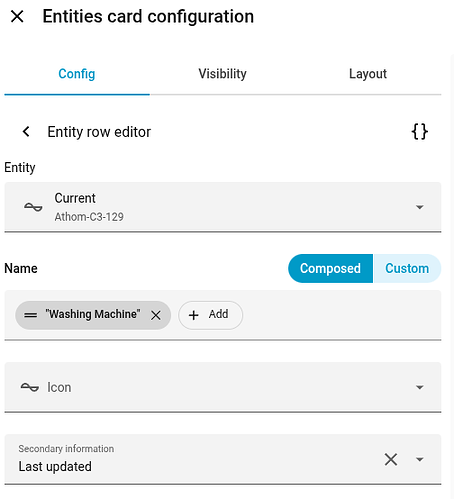454x499 pixels.
Task: Close the Entities card configuration dialog
Action: pos(17,16)
